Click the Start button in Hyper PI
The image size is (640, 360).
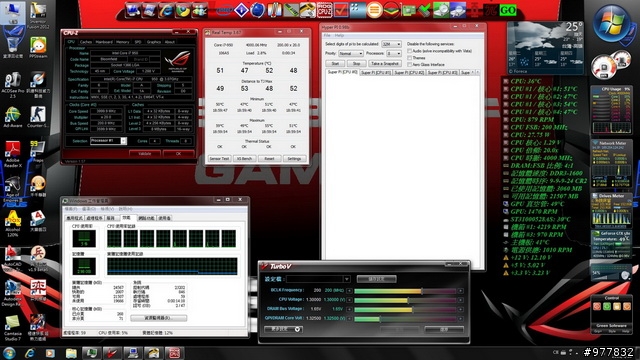coord(335,63)
